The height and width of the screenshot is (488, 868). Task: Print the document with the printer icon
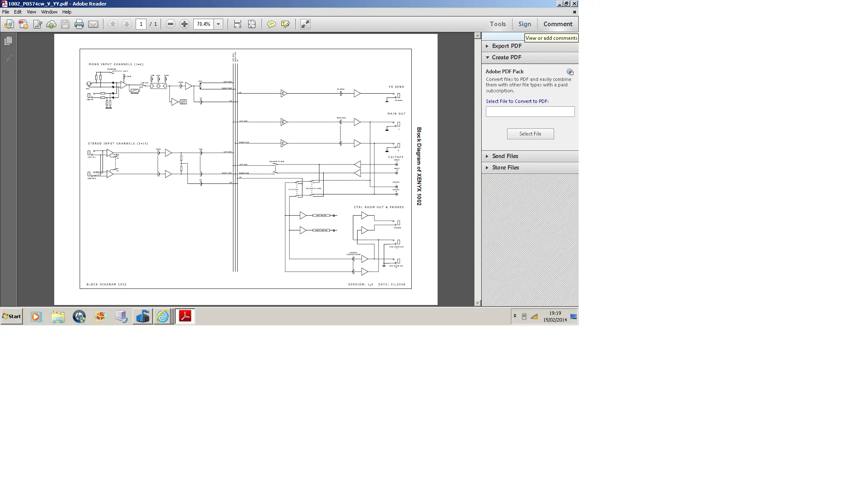(x=79, y=24)
